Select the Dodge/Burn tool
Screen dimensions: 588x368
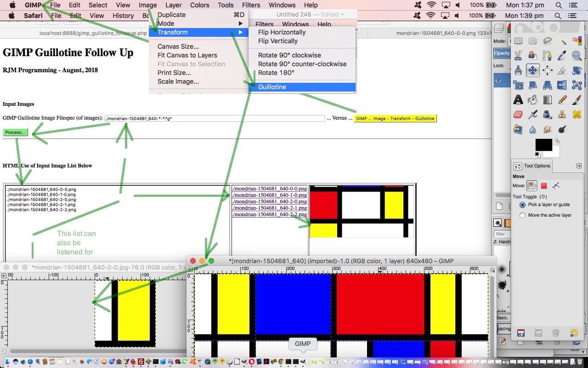click(x=562, y=129)
